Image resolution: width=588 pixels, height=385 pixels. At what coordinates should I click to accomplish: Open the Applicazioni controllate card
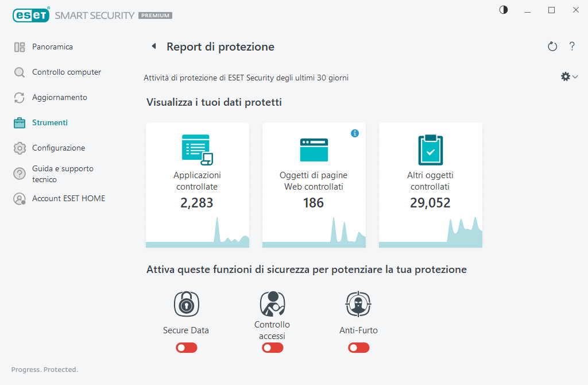[x=198, y=184]
